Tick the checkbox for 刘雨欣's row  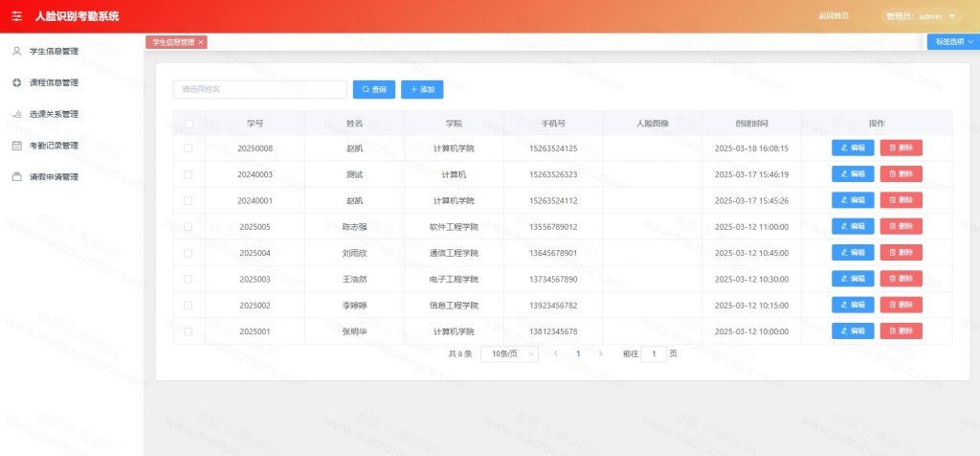(x=189, y=253)
